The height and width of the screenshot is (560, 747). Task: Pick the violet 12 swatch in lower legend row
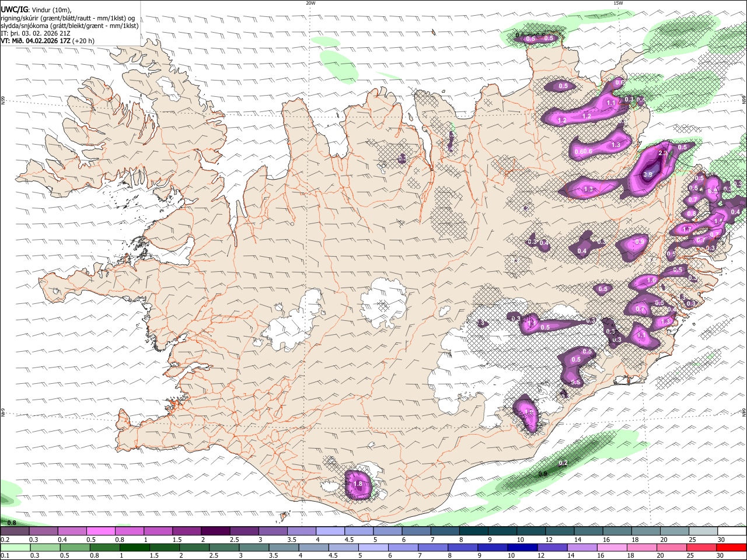[553, 547]
